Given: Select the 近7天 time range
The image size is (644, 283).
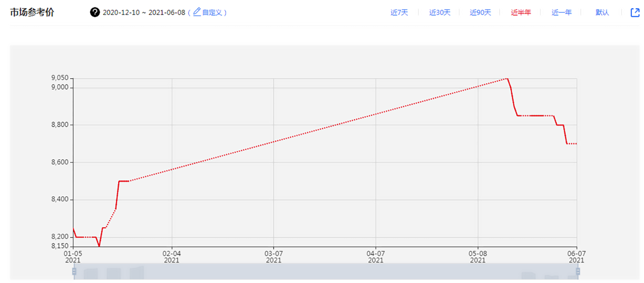Looking at the screenshot, I should point(399,12).
